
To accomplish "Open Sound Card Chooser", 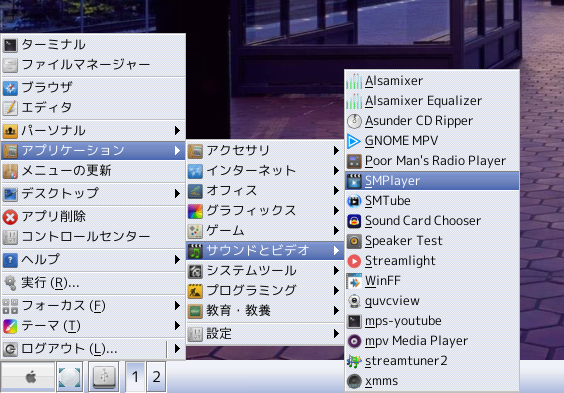I will (x=432, y=221).
